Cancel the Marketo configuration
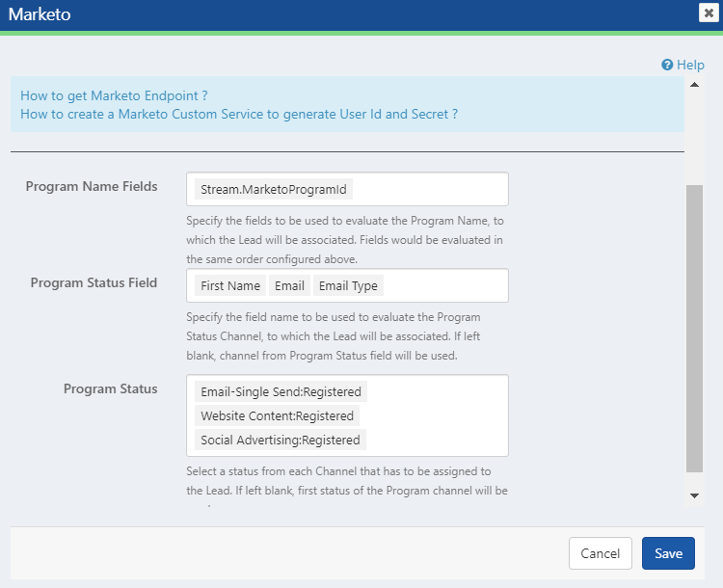This screenshot has width=723, height=588. click(x=600, y=553)
